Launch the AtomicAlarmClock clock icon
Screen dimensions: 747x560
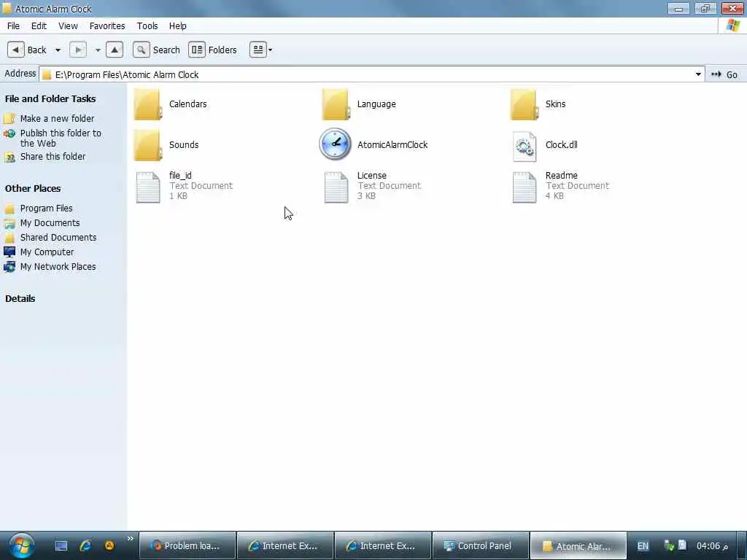(336, 144)
